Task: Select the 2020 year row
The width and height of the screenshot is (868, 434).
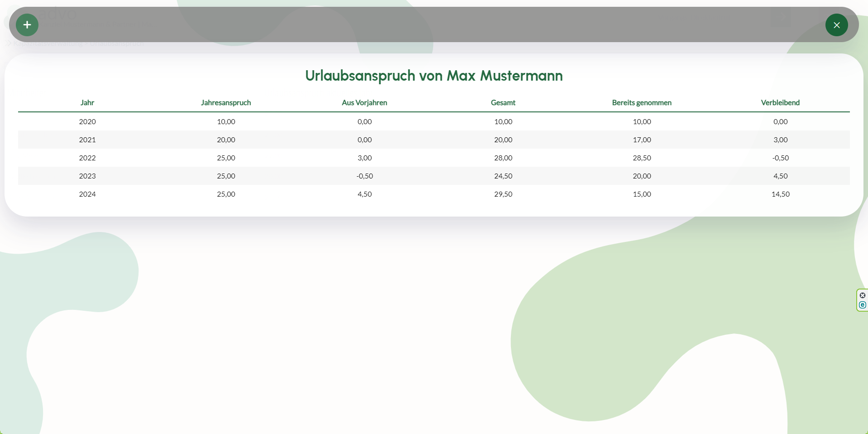Action: point(87,122)
